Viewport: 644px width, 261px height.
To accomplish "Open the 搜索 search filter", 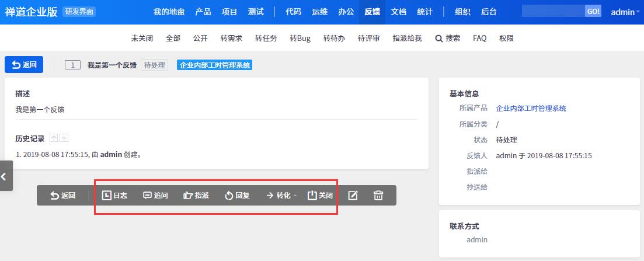I will (x=448, y=38).
